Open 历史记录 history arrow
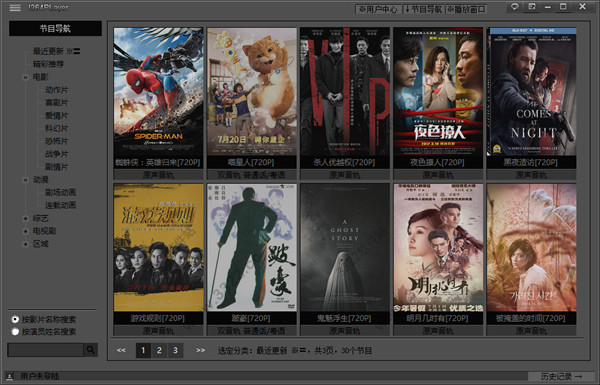The width and height of the screenshot is (600, 385). tap(561, 377)
